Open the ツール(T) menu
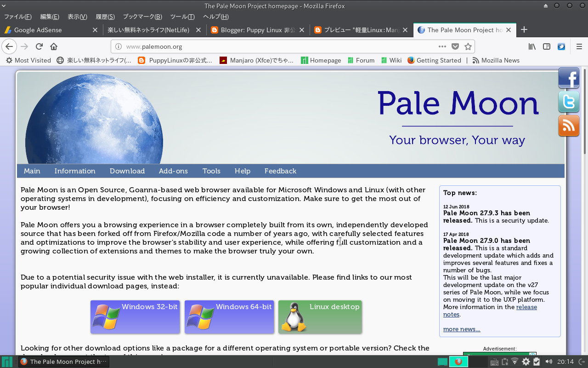Screen dimensions: 588x368 coord(182,17)
